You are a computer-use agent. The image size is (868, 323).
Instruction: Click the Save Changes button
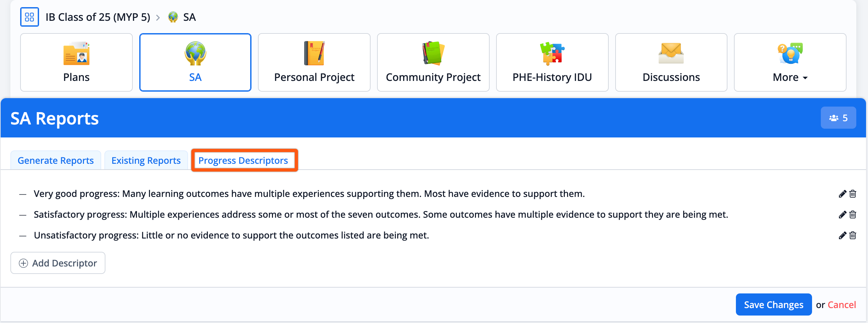[773, 304]
